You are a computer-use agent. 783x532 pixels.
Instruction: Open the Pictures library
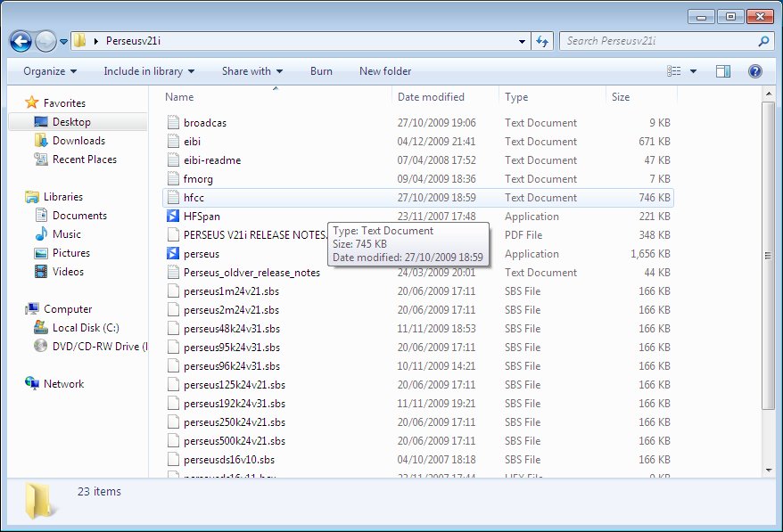tap(71, 253)
